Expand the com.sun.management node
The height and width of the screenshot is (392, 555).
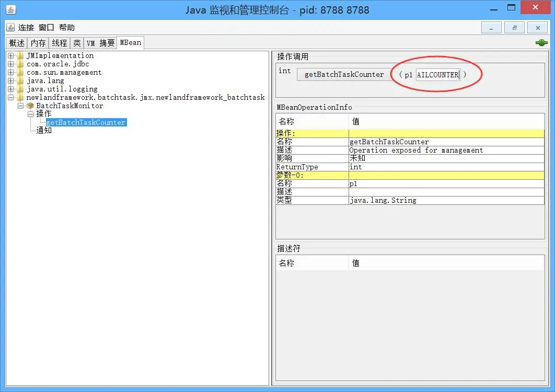click(x=11, y=72)
